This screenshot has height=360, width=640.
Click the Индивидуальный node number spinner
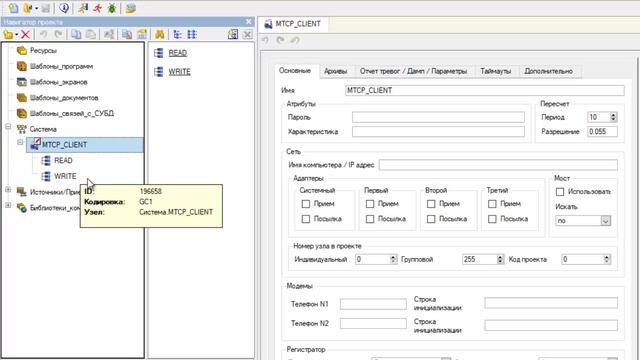click(393, 259)
